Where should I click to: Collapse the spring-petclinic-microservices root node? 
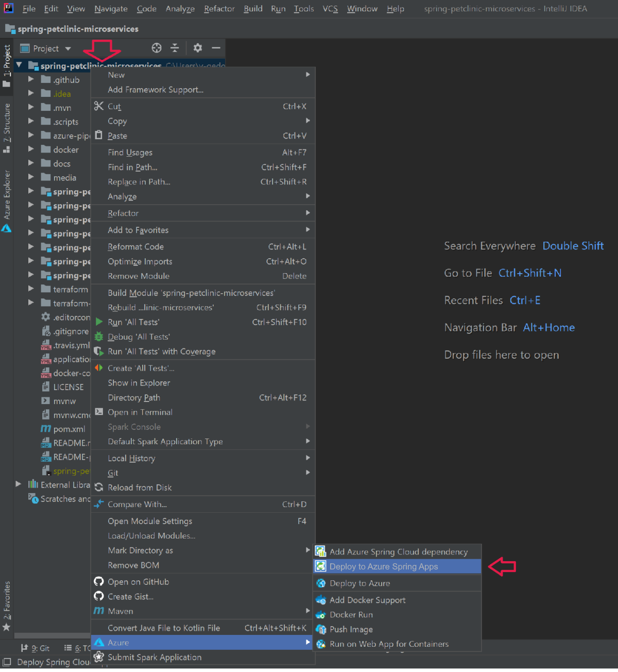tap(19, 65)
